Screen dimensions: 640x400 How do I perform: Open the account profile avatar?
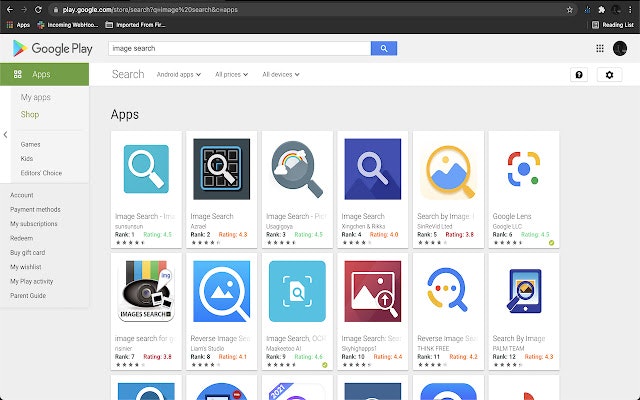pyautogui.click(x=620, y=49)
